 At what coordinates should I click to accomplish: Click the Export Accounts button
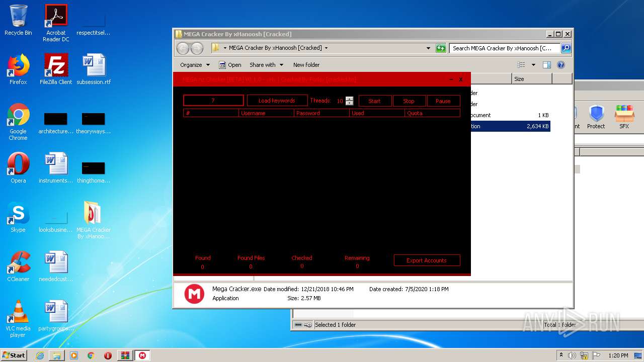click(427, 260)
